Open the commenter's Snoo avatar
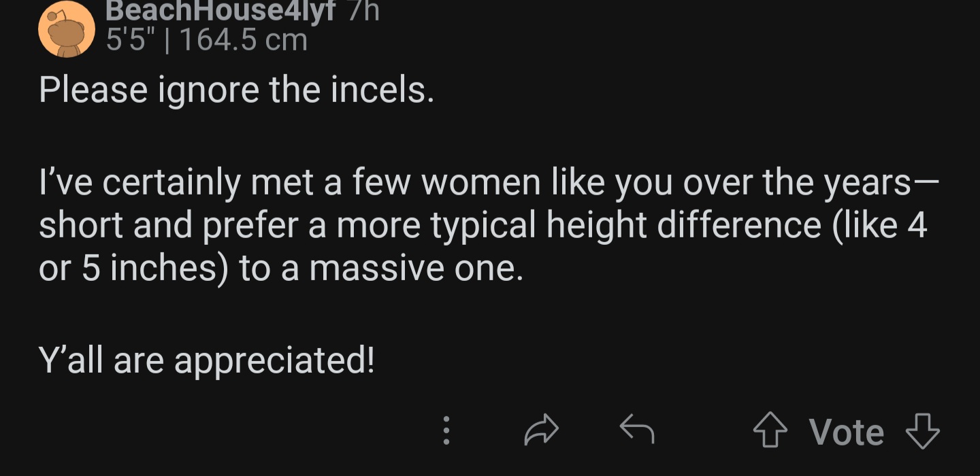The image size is (980, 476). pos(66,29)
